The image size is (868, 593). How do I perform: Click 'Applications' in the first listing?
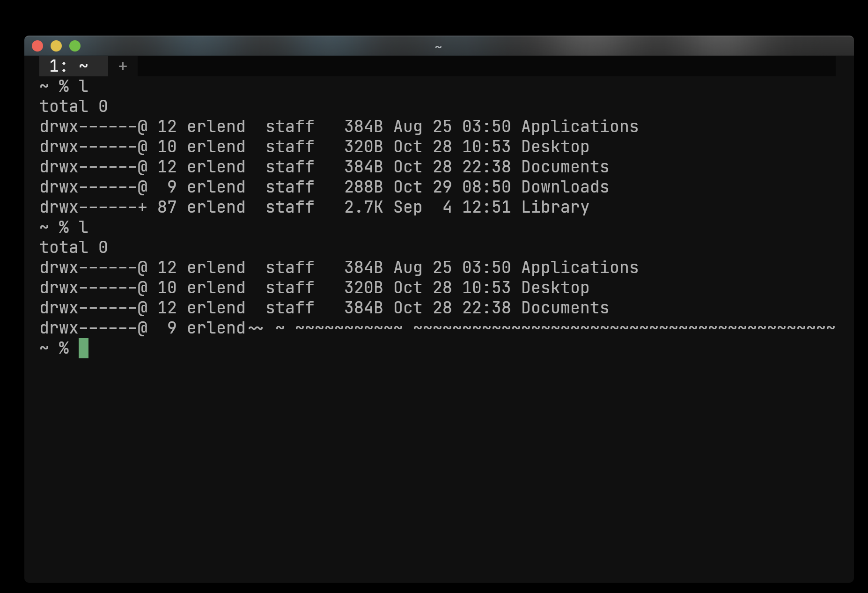point(580,126)
